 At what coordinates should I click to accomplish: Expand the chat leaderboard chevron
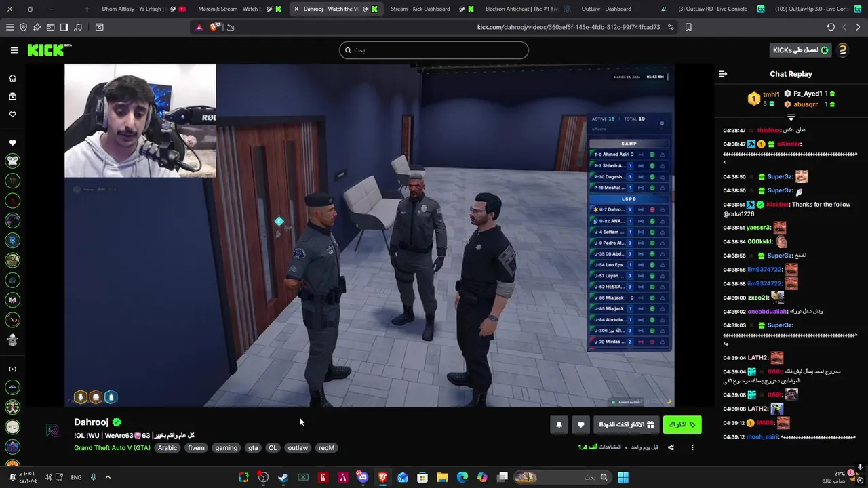[791, 117]
